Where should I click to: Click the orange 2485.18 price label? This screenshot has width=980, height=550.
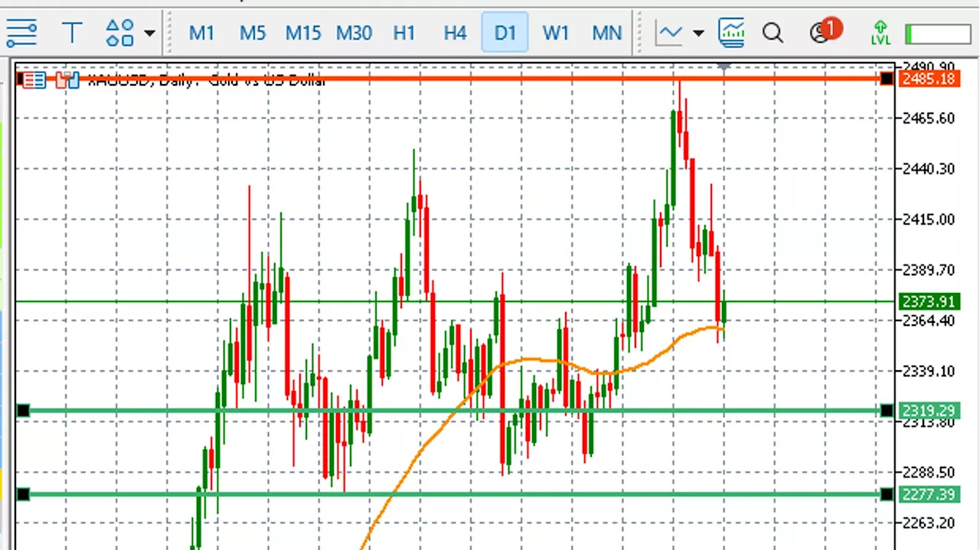pos(929,79)
